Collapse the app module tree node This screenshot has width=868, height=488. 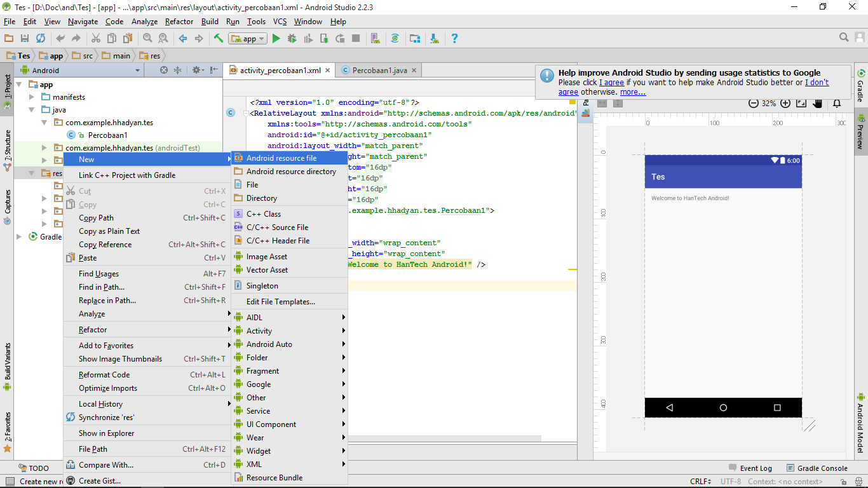coord(19,85)
